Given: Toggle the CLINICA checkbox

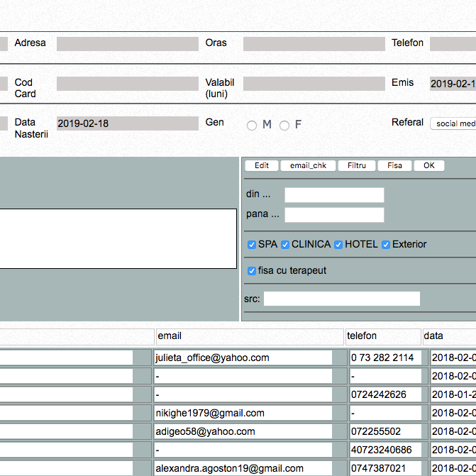Looking at the screenshot, I should point(285,245).
